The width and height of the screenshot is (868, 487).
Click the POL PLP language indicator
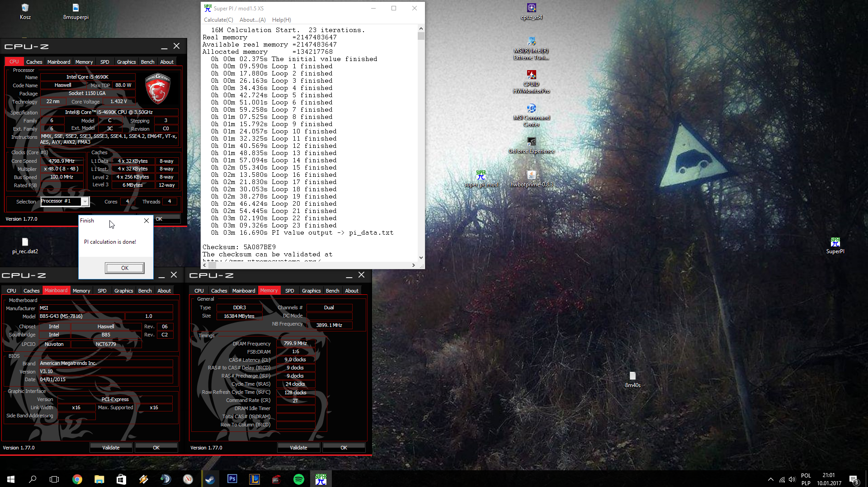[806, 479]
